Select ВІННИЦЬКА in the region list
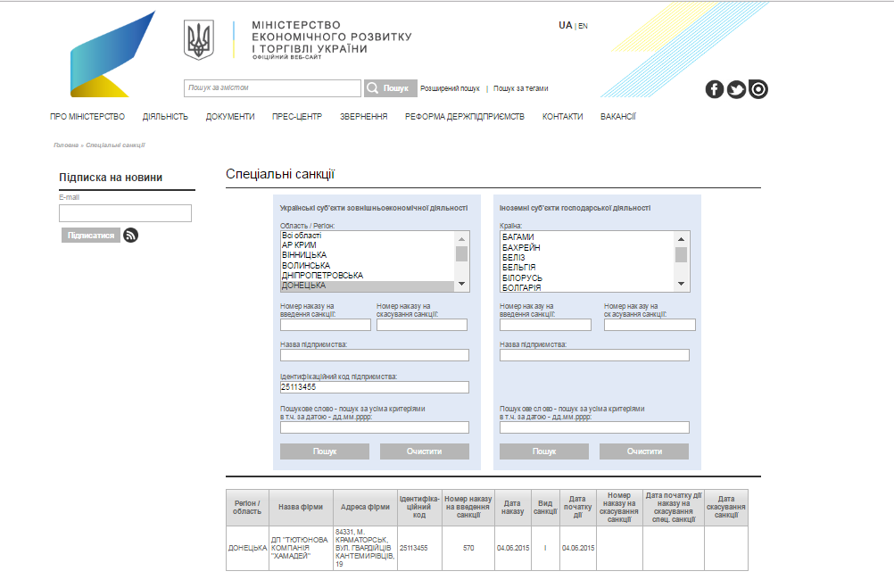This screenshot has width=894, height=588. pyautogui.click(x=304, y=255)
